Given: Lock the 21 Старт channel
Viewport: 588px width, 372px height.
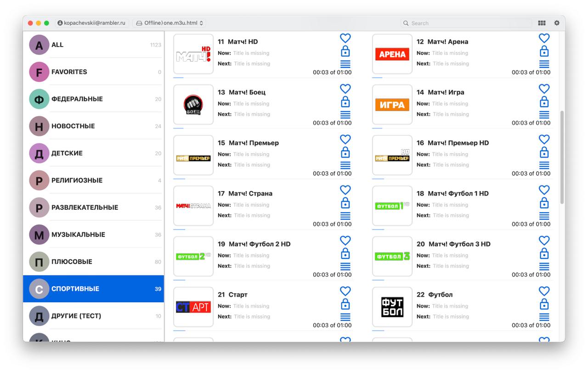Looking at the screenshot, I should [345, 304].
